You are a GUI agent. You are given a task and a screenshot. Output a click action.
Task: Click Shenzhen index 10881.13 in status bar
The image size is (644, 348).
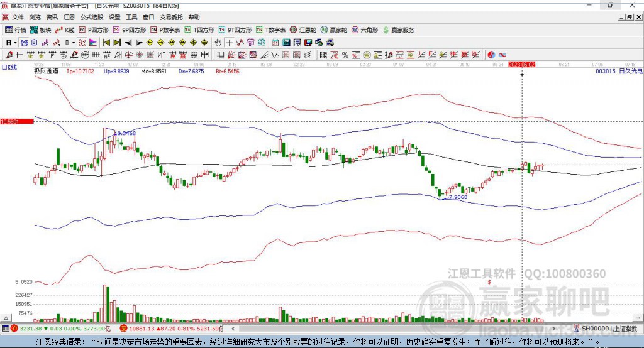(142, 329)
